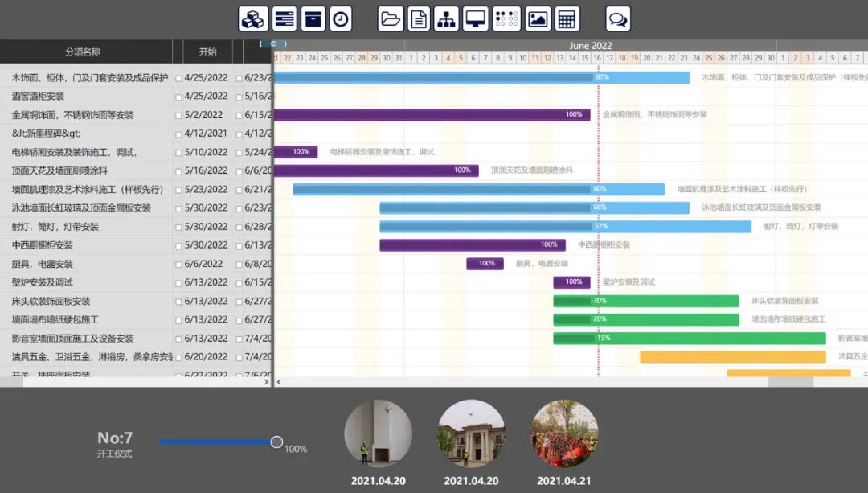This screenshot has height=493, width=868.
Task: Open the 2021.04.20 building photo thumbnail
Action: 472,433
